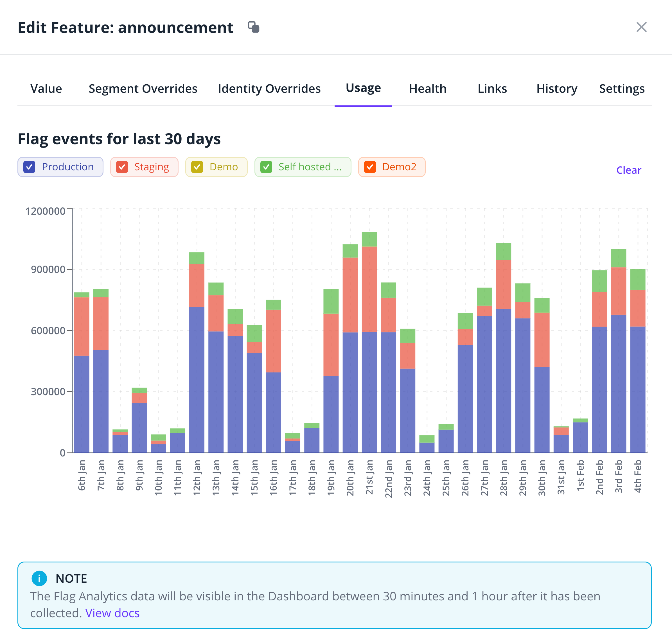Click the 21st Jan bar in chart
The width and height of the screenshot is (672, 640).
tap(369, 341)
